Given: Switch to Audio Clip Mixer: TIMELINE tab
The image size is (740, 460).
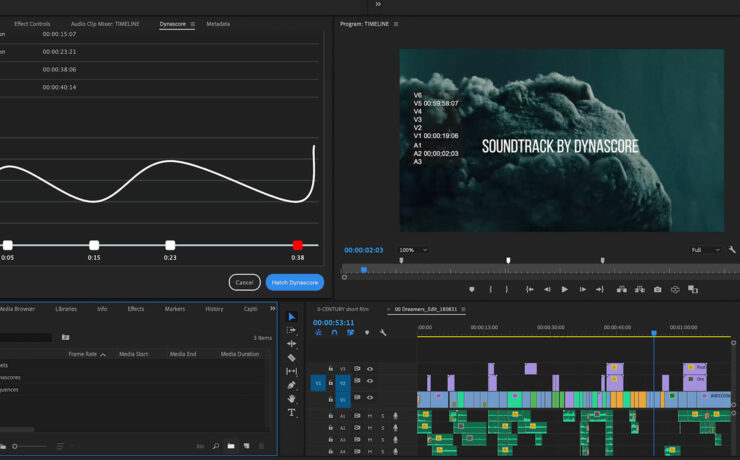Looking at the screenshot, I should [105, 24].
